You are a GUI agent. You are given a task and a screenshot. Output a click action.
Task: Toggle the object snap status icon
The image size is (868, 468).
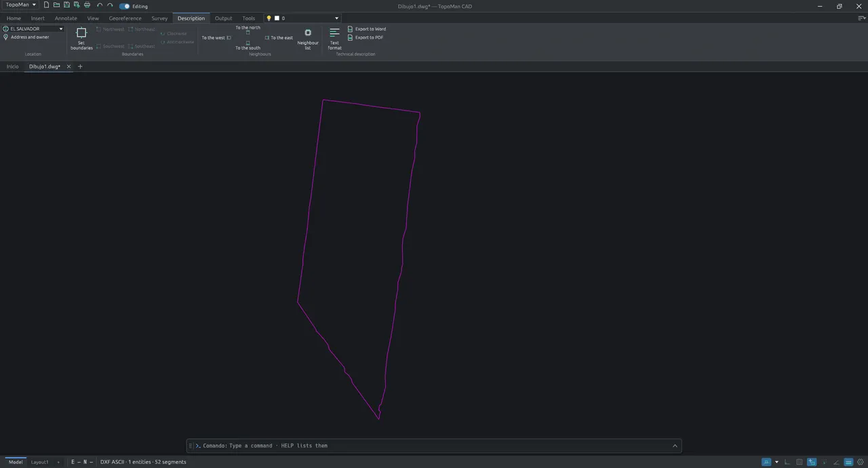click(x=766, y=462)
